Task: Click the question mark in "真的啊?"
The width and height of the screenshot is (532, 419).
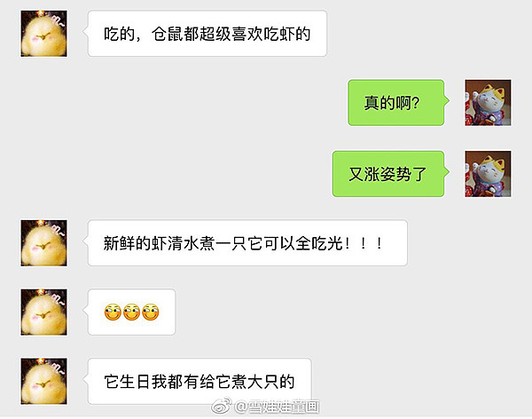Action: pyautogui.click(x=416, y=103)
